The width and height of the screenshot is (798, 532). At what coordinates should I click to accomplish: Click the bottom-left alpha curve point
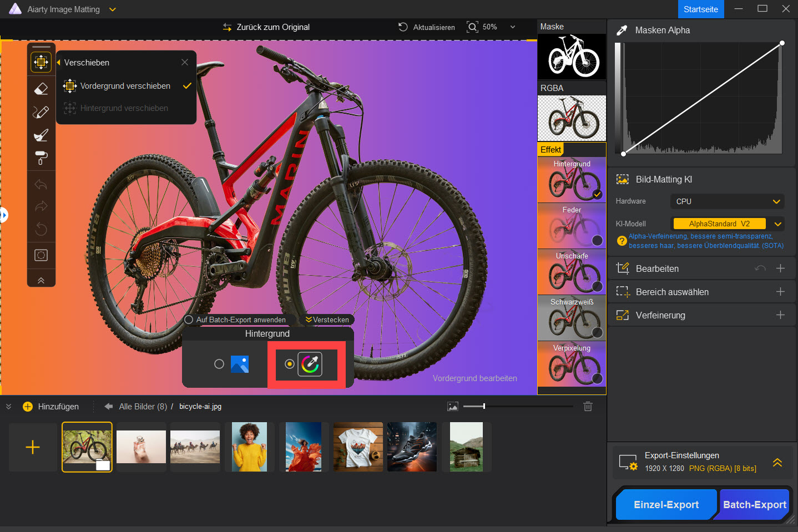tap(624, 154)
